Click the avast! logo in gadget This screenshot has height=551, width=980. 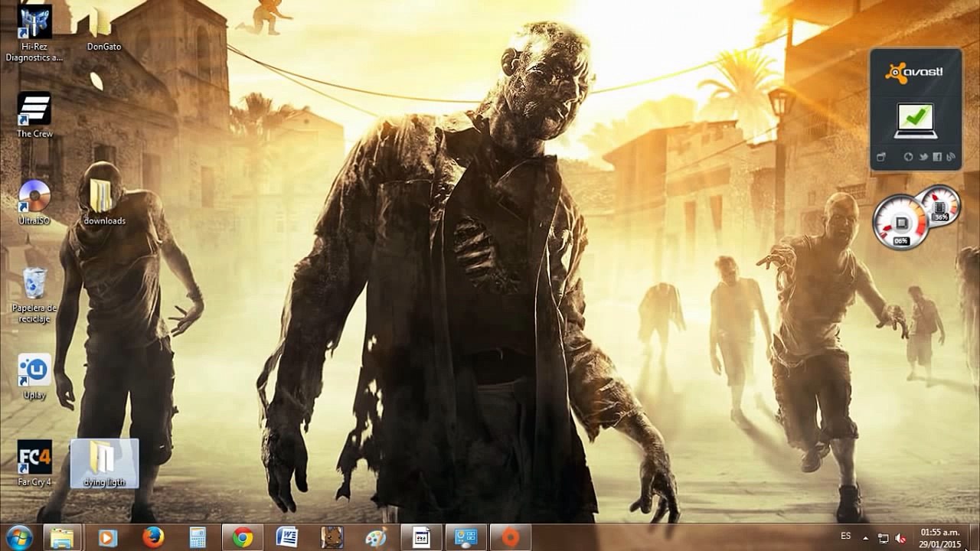[914, 72]
